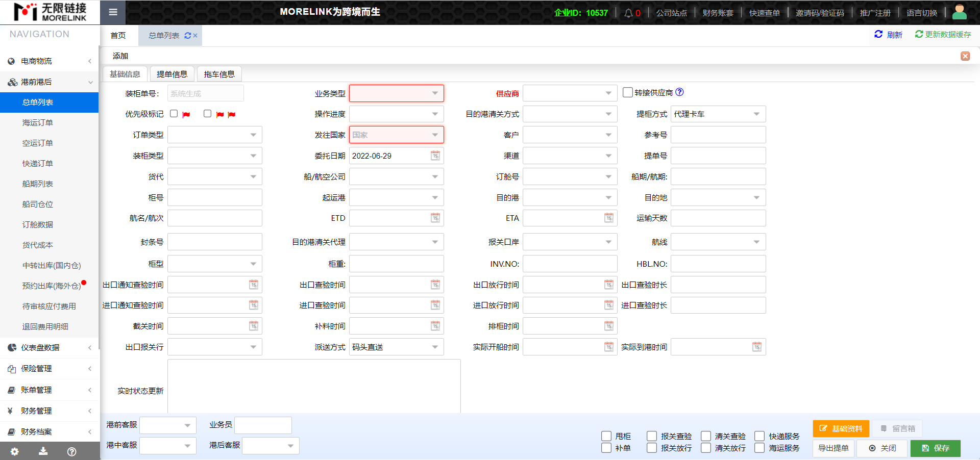Open the 提柜方式 dropdown
This screenshot has height=460, width=980.
718,114
